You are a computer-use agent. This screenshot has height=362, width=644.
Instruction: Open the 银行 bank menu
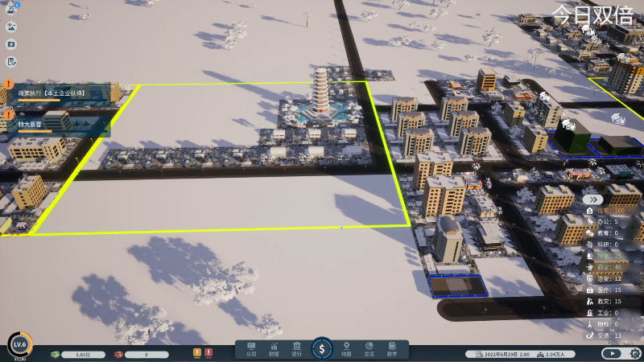pyautogui.click(x=296, y=350)
